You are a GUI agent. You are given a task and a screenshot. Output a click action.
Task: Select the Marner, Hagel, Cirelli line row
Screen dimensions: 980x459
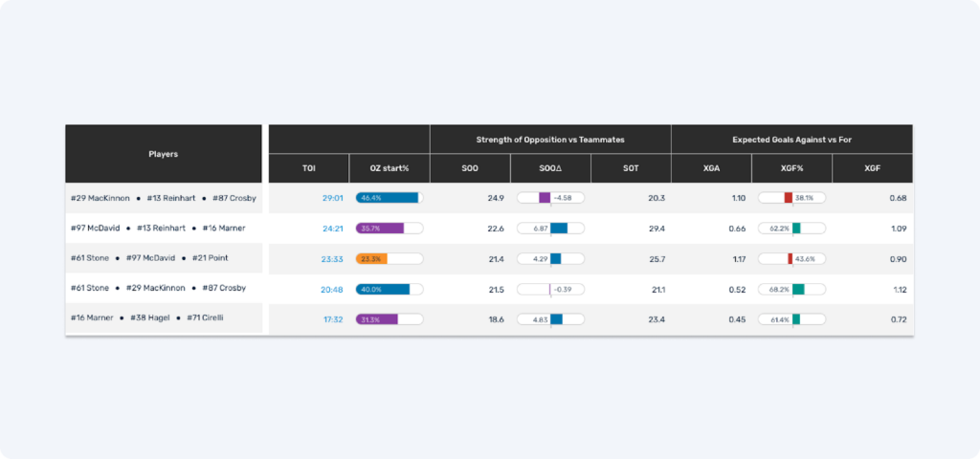164,319
